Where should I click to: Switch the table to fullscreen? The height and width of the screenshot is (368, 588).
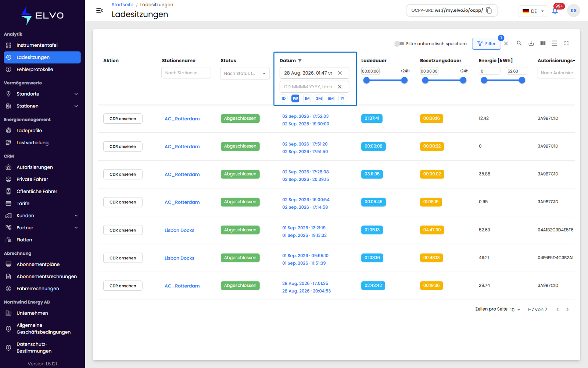click(x=566, y=43)
